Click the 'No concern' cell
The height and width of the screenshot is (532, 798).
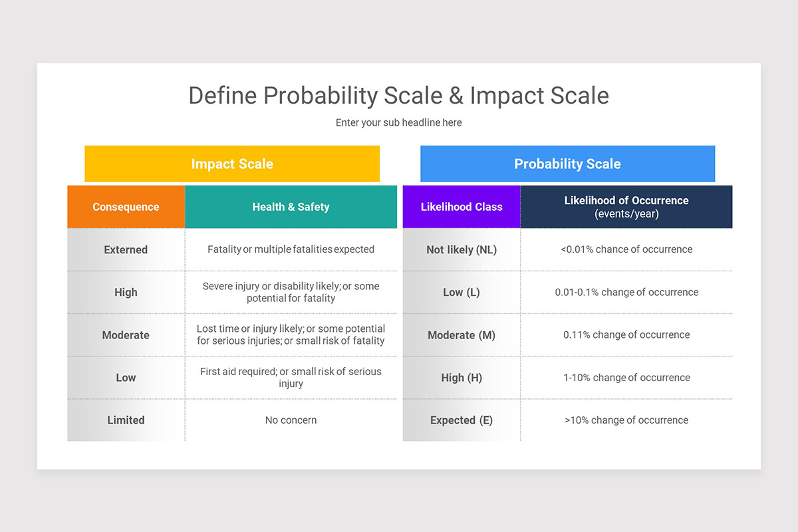click(x=291, y=420)
